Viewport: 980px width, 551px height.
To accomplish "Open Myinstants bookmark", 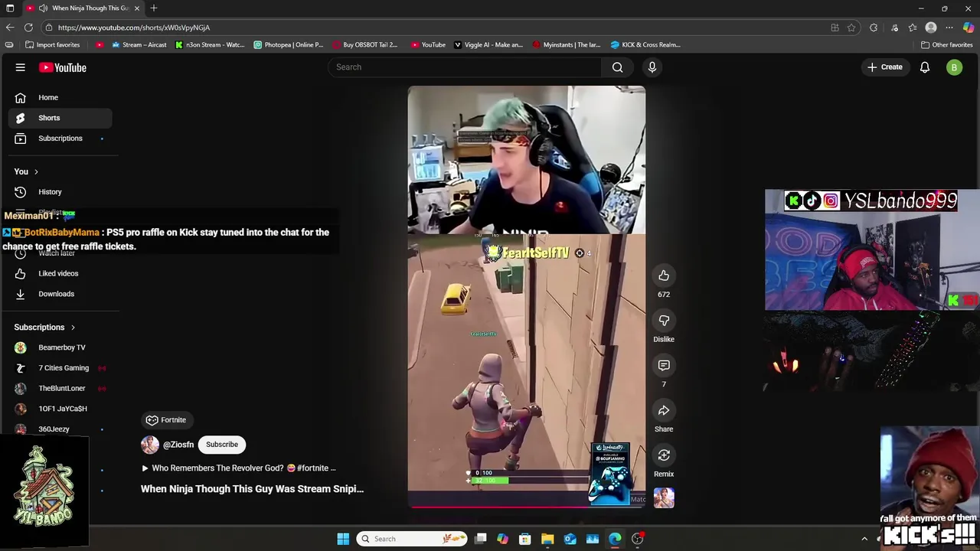I will coord(567,44).
